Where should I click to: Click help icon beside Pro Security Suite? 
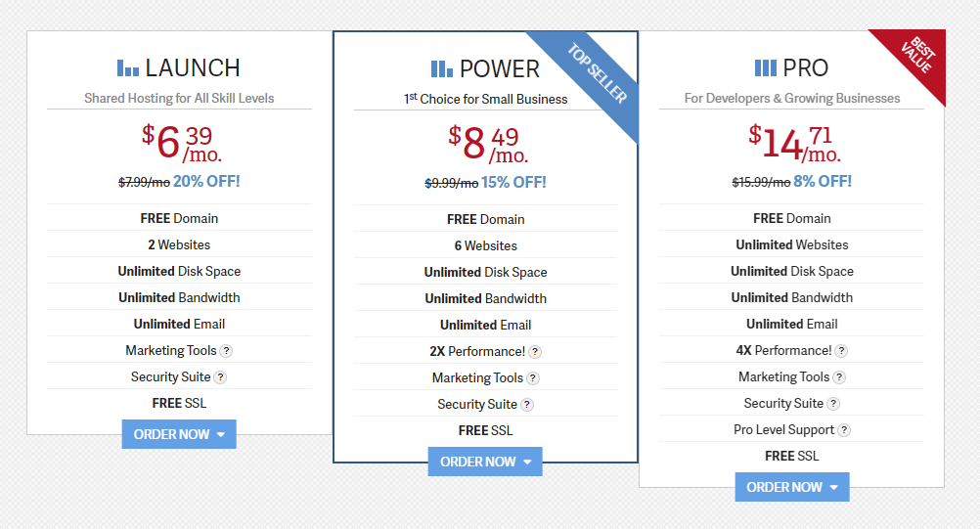[833, 404]
